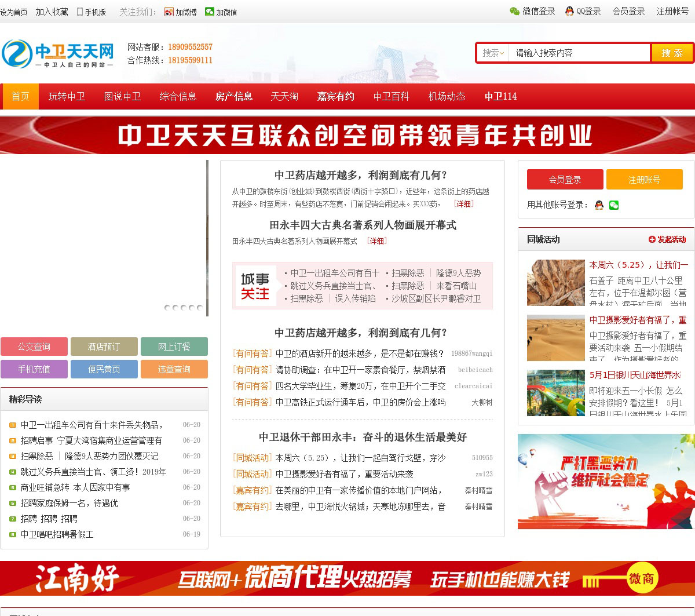Open the 中卫唱吧招聘暑假工 list item
695x616 pixels.
[x=57, y=534]
